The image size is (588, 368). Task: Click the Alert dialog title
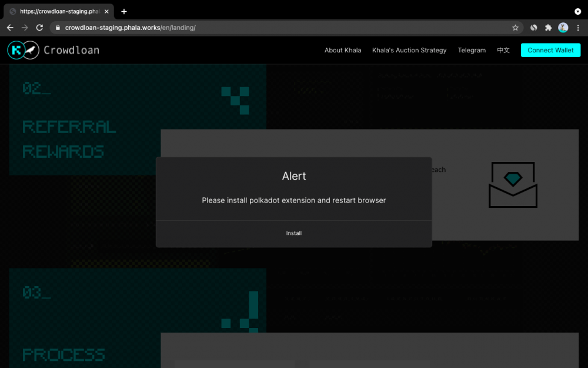pos(294,176)
